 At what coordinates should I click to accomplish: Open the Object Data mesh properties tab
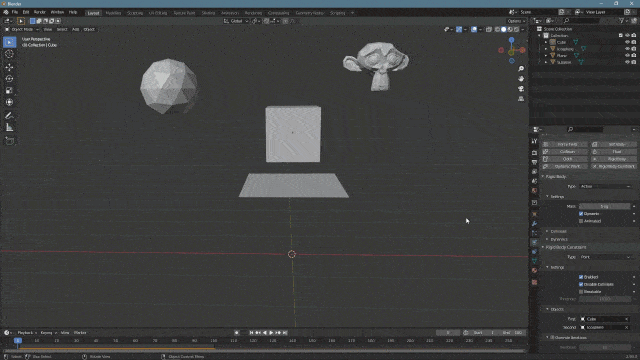coord(534,261)
